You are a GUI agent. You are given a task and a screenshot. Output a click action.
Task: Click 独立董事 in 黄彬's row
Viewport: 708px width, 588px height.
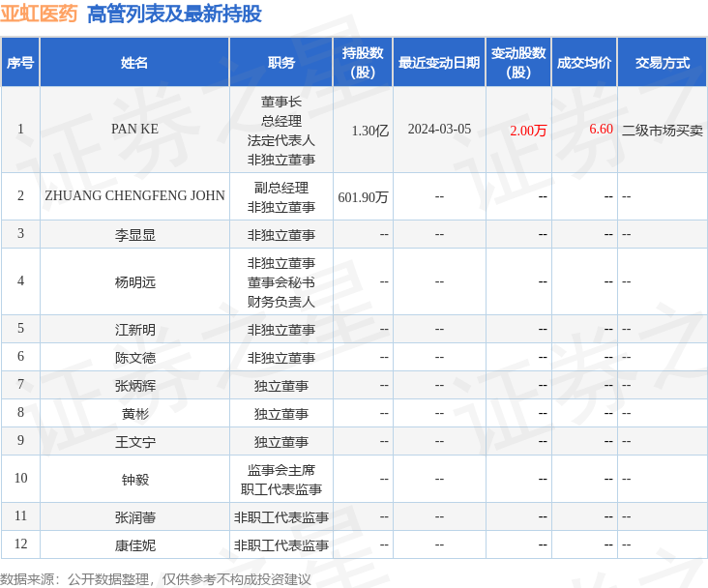coord(280,414)
